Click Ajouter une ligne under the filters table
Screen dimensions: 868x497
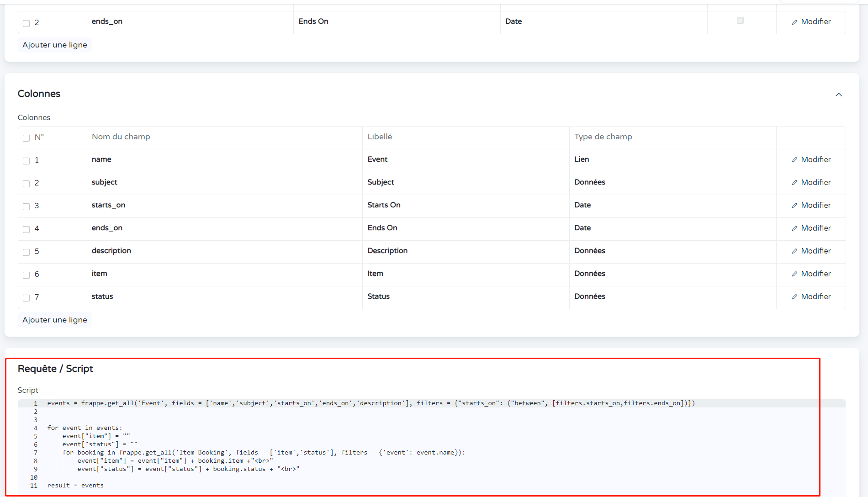tap(55, 45)
